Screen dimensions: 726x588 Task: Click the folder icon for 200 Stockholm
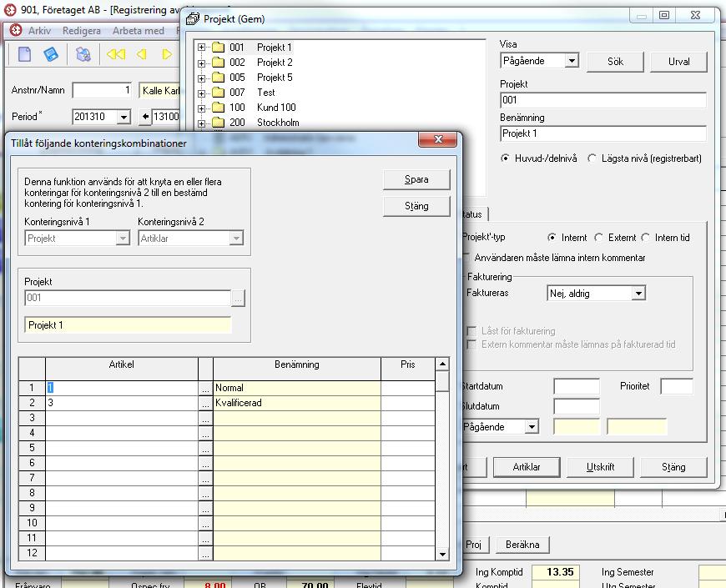[x=218, y=123]
